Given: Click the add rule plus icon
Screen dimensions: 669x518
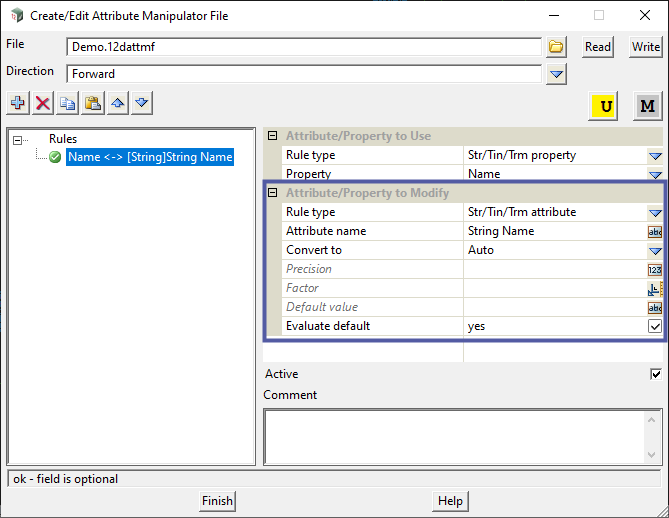Looking at the screenshot, I should [x=18, y=103].
